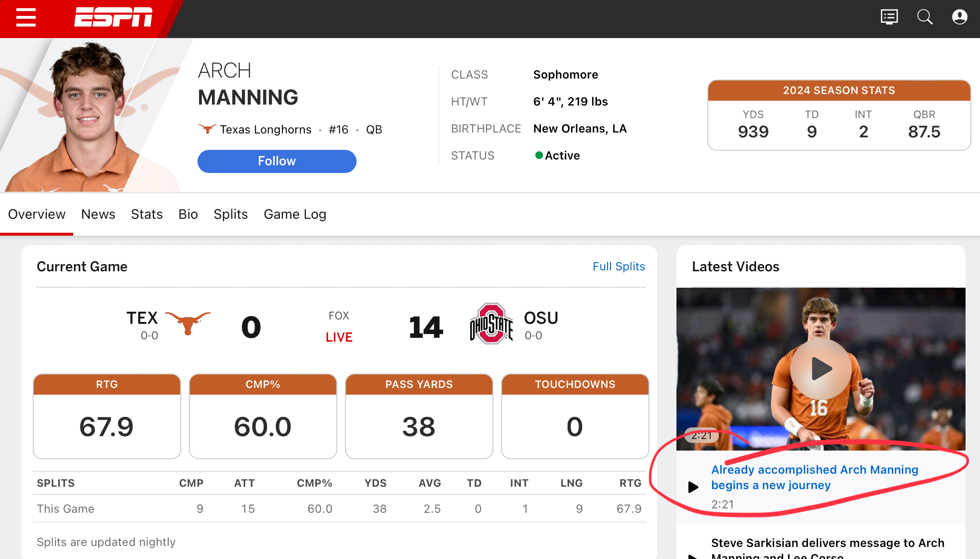
Task: Open the user profile icon
Action: (x=959, y=17)
